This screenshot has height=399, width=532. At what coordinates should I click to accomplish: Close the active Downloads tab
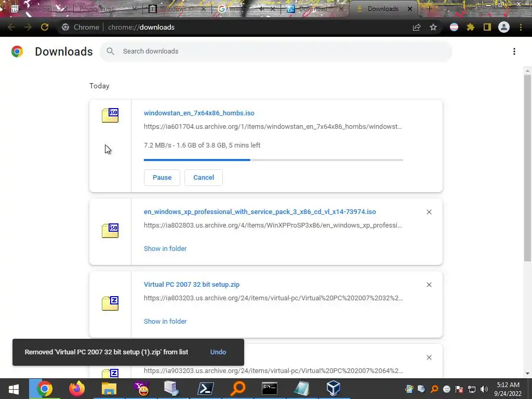coord(410,9)
